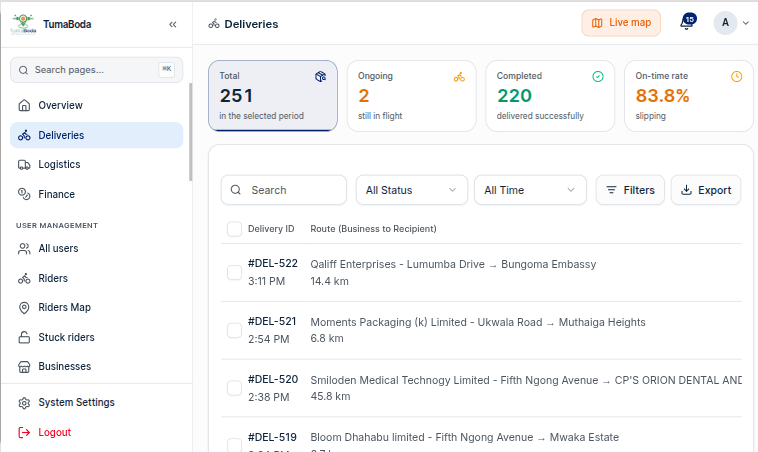Click the filter lines icon beside the Filters label
This screenshot has width=758, height=452.
pyautogui.click(x=612, y=190)
